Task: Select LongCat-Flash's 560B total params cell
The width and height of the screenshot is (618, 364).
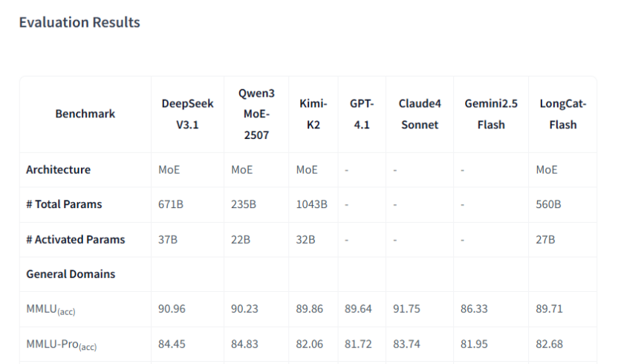Action: 549,204
